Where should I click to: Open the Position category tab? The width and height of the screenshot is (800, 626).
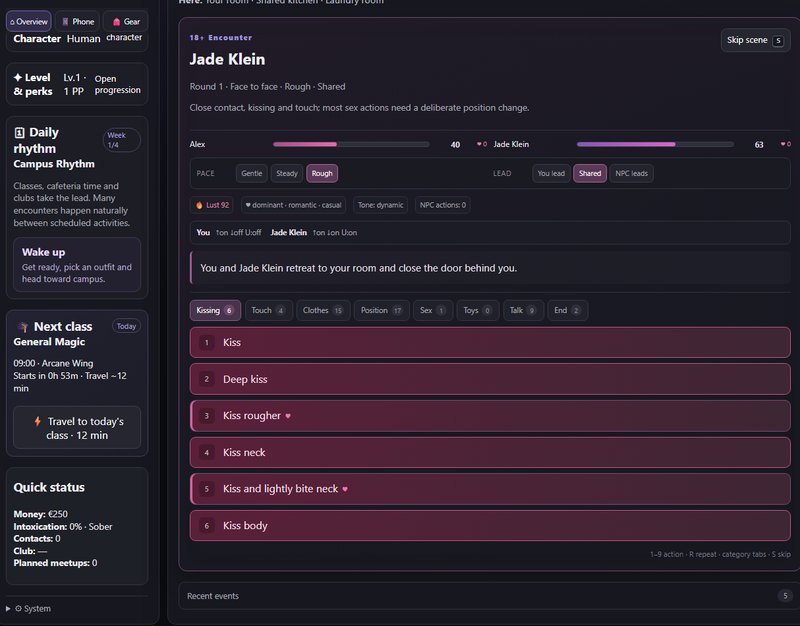[x=382, y=310]
